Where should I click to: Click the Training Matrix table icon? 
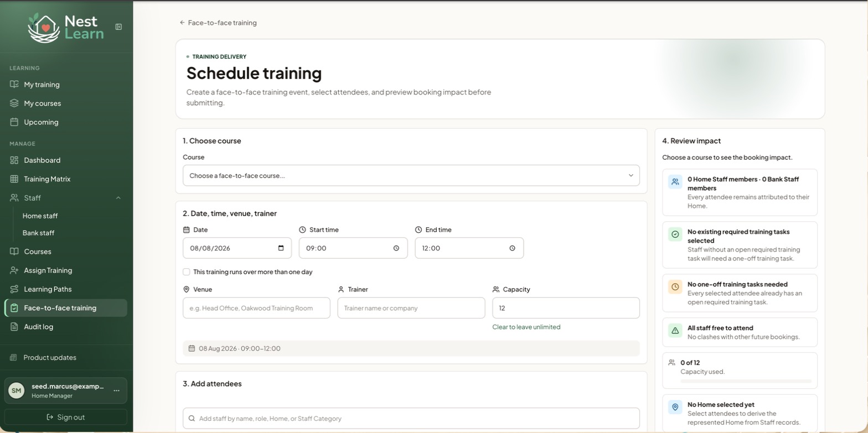[14, 179]
